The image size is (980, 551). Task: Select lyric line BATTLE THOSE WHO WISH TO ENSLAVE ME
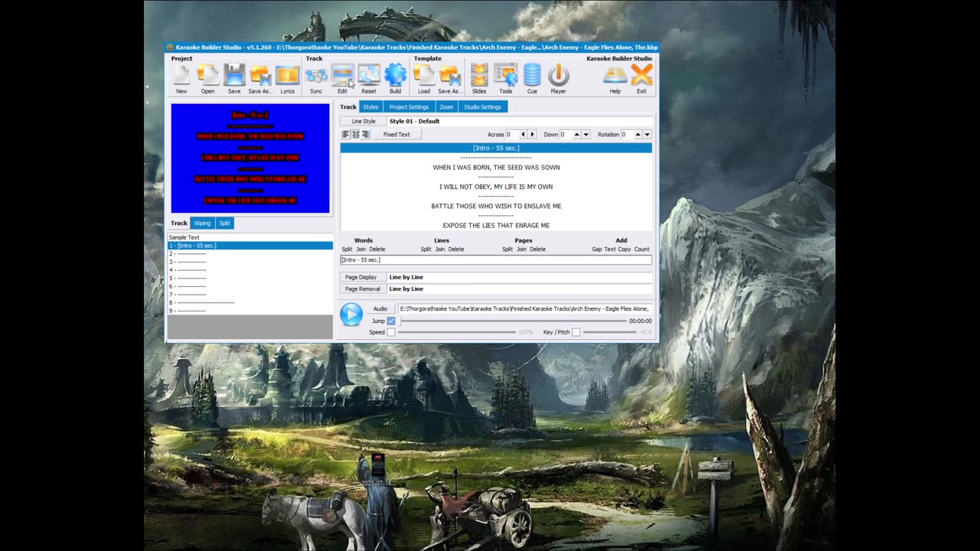coord(496,206)
